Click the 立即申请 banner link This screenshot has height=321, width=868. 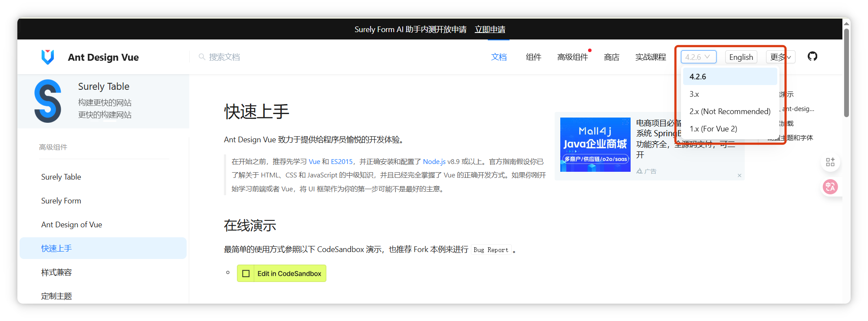tap(490, 29)
